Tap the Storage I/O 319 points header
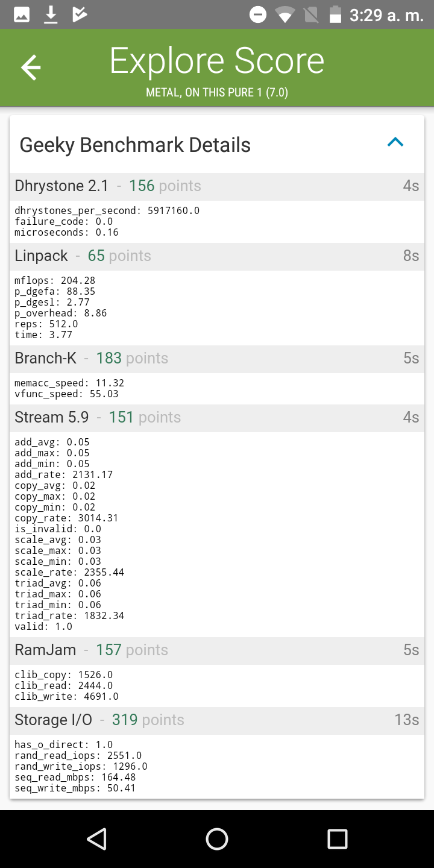Image resolution: width=434 pixels, height=868 pixels. [217, 720]
